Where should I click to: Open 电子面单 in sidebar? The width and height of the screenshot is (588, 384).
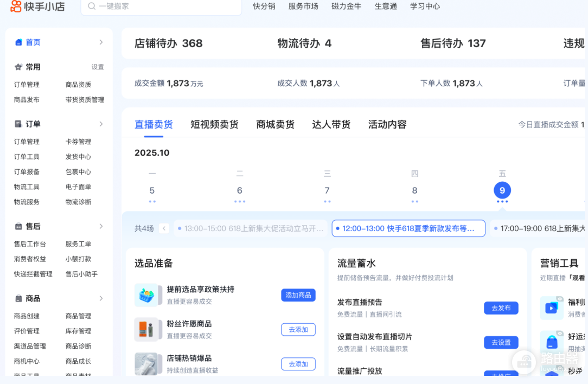78,187
